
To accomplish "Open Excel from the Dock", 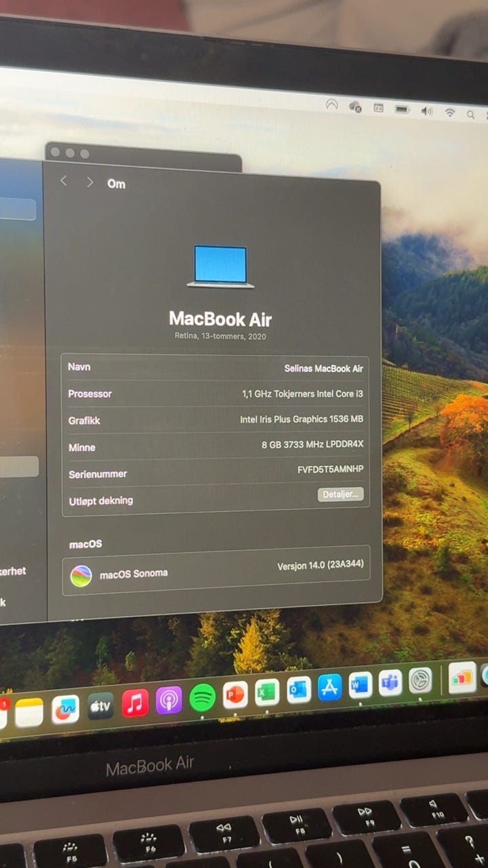I will pyautogui.click(x=267, y=692).
